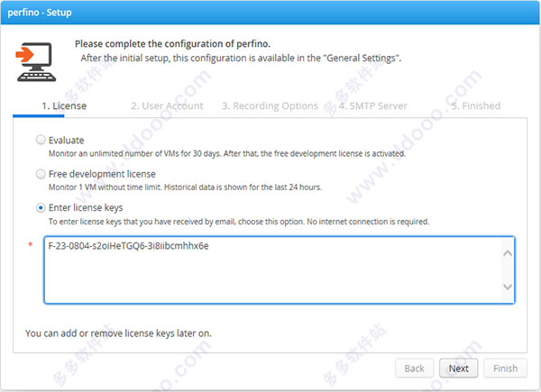Click the 'perfino - Setup' title text

[40, 13]
